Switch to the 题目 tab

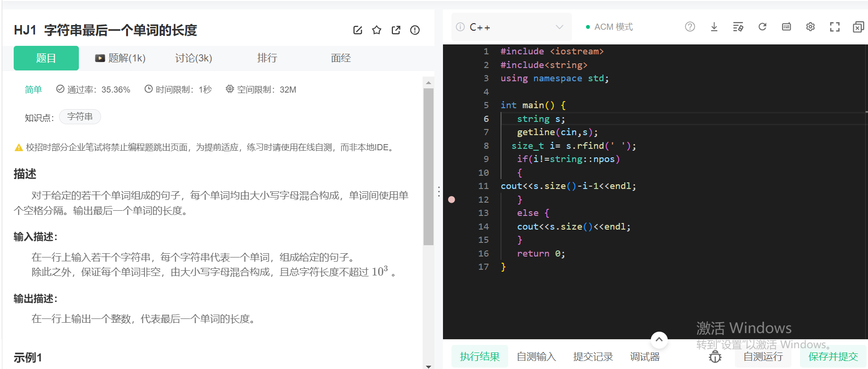[46, 58]
